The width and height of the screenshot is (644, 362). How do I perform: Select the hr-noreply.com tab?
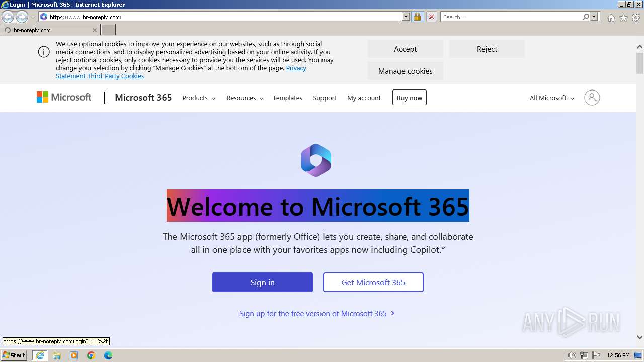(x=49, y=30)
